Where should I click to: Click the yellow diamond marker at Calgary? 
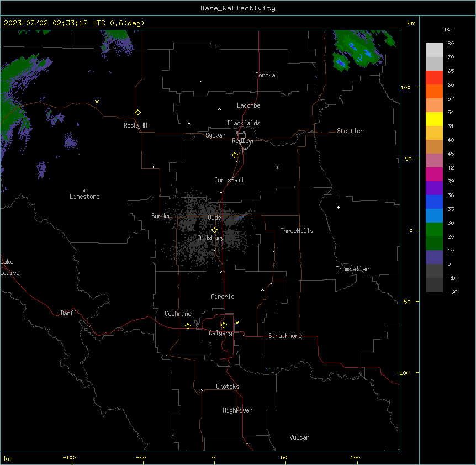[x=224, y=325]
